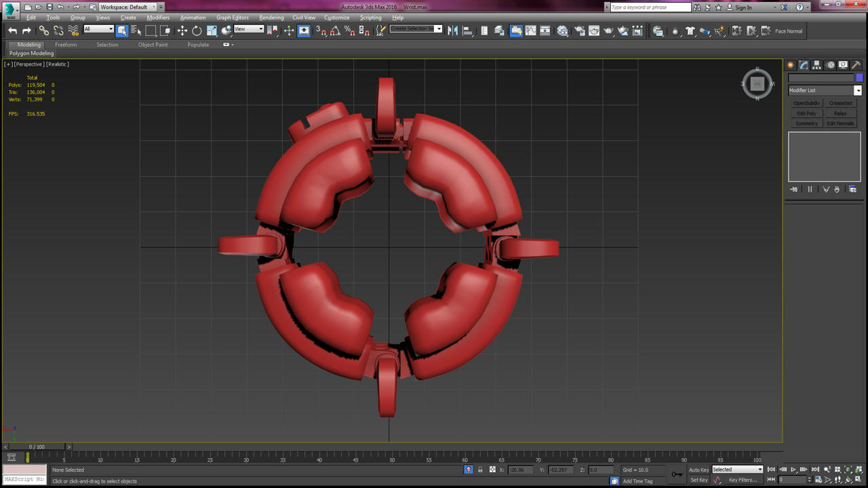Open the Graph Editors menu
This screenshot has width=868, height=488.
coord(233,18)
